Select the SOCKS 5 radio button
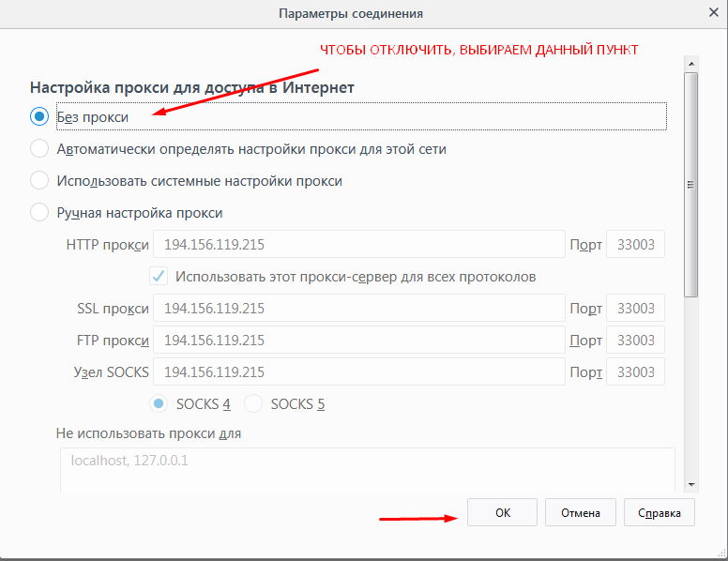Image resolution: width=728 pixels, height=561 pixels. coord(253,404)
